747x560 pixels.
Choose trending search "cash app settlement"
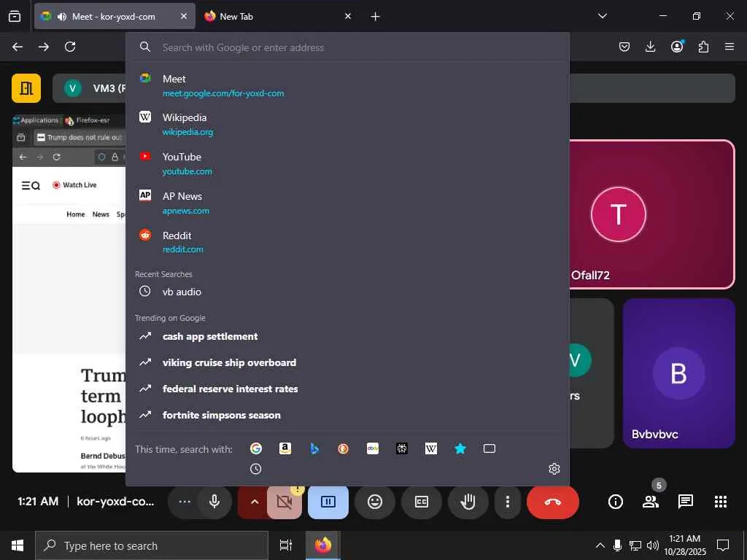(x=348, y=336)
